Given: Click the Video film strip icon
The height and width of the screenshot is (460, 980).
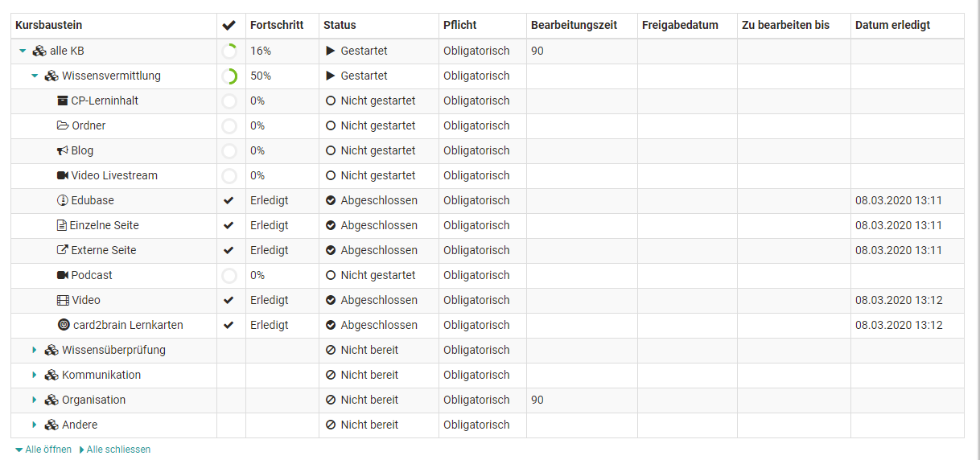Looking at the screenshot, I should pos(63,300).
